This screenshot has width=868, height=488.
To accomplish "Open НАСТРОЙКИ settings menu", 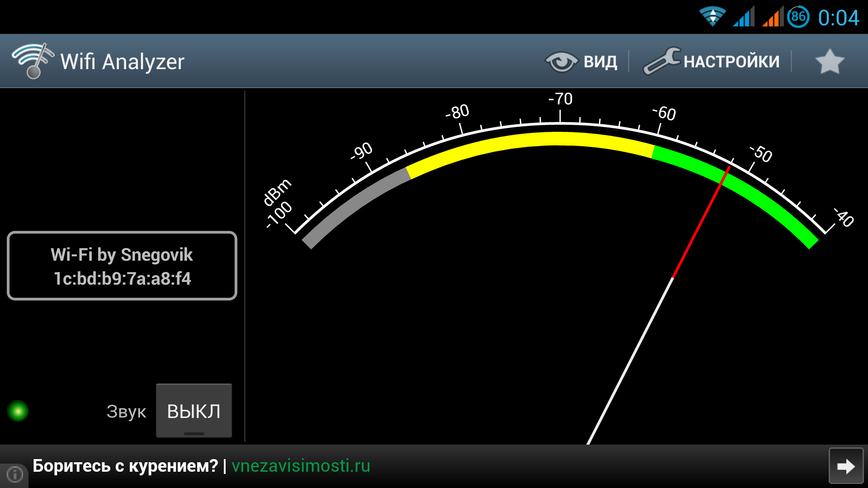I will click(x=731, y=61).
